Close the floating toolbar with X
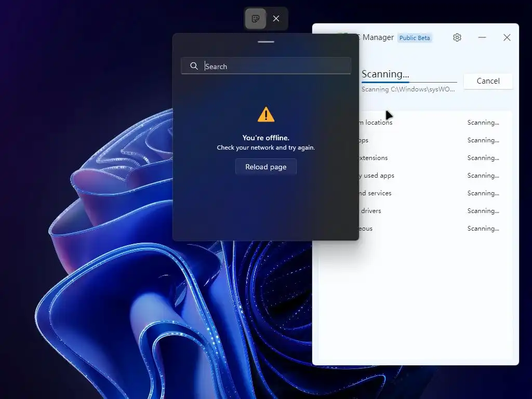This screenshot has width=532, height=399. [276, 19]
